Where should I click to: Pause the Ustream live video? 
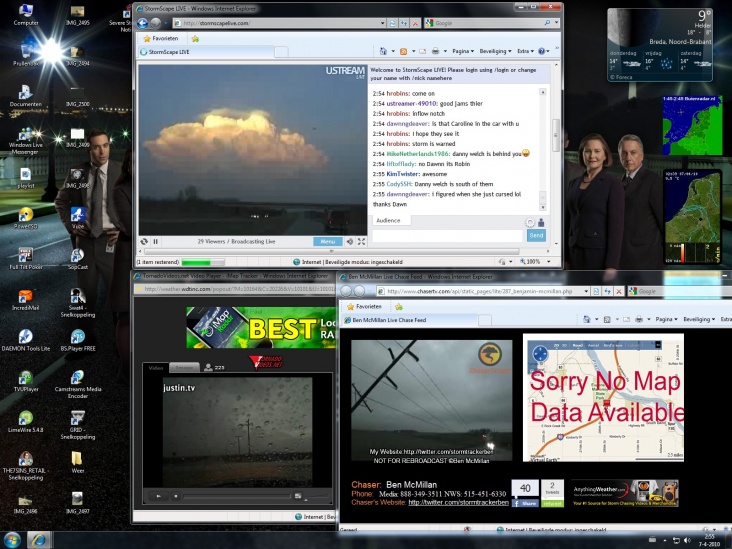point(155,241)
